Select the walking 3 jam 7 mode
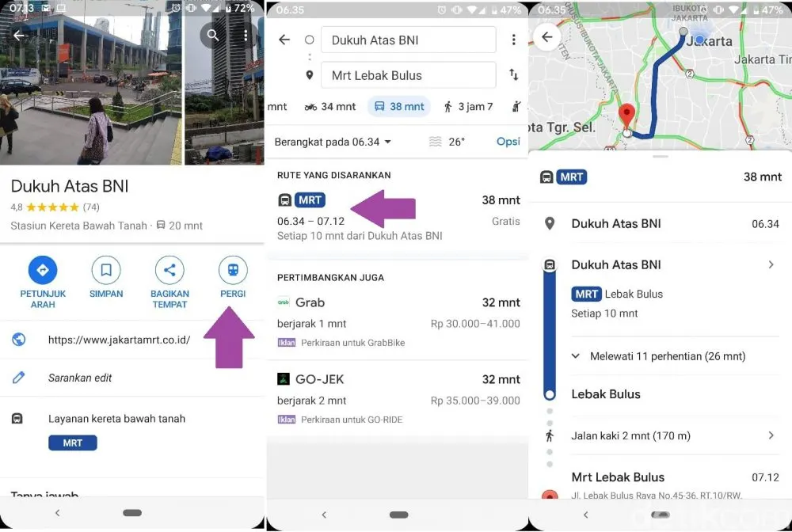 tap(468, 107)
